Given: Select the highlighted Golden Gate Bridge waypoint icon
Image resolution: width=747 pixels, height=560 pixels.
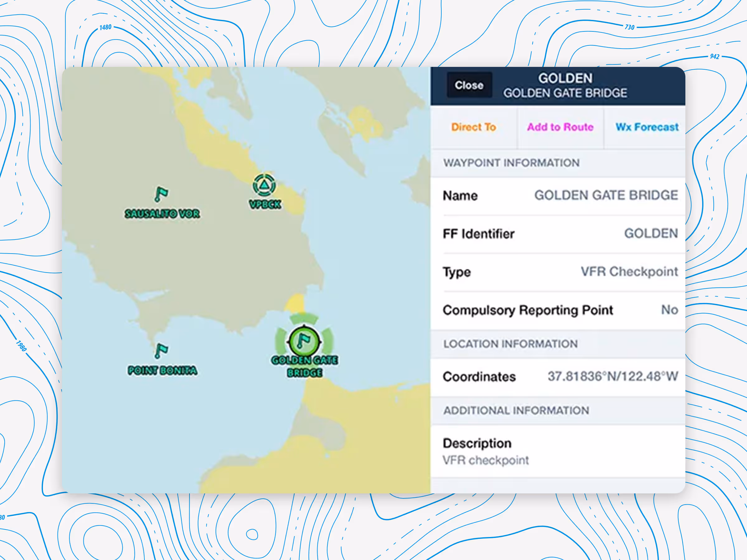Looking at the screenshot, I should pos(304,341).
